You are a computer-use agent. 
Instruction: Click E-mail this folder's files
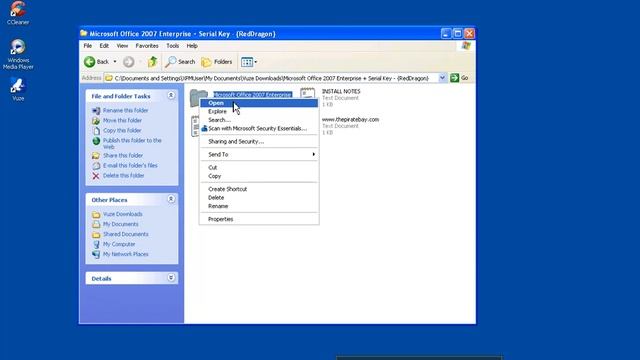click(x=130, y=166)
